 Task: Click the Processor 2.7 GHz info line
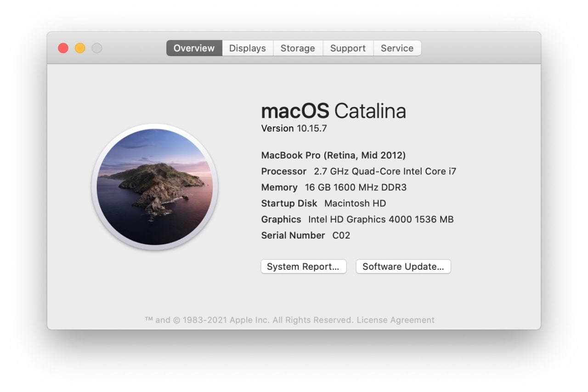coord(358,171)
